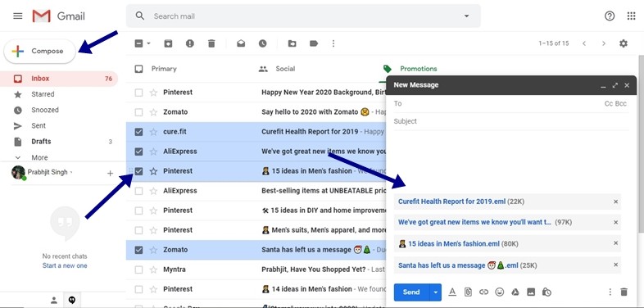The height and width of the screenshot is (308, 644).
Task: Expand search options dropdown arrow
Action: tap(466, 16)
